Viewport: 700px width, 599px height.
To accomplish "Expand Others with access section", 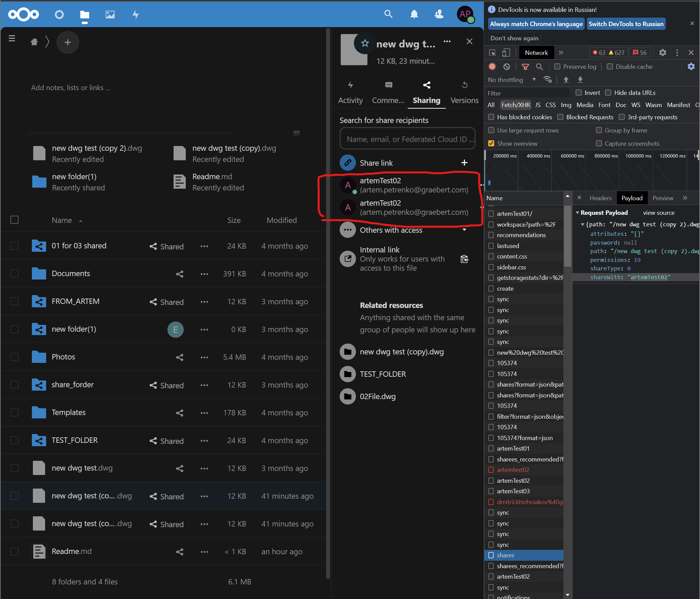I will tap(464, 230).
